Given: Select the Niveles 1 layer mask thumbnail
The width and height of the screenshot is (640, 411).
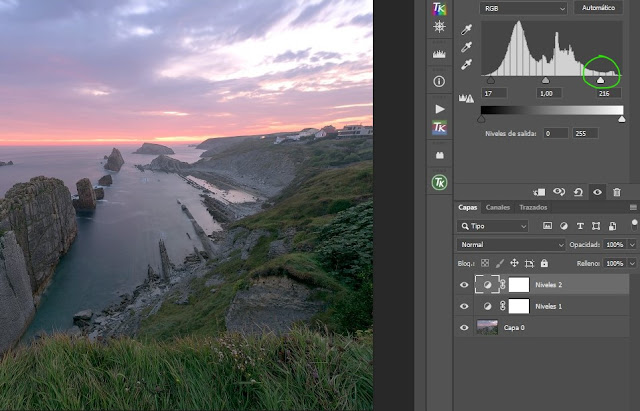Looking at the screenshot, I should pos(519,306).
